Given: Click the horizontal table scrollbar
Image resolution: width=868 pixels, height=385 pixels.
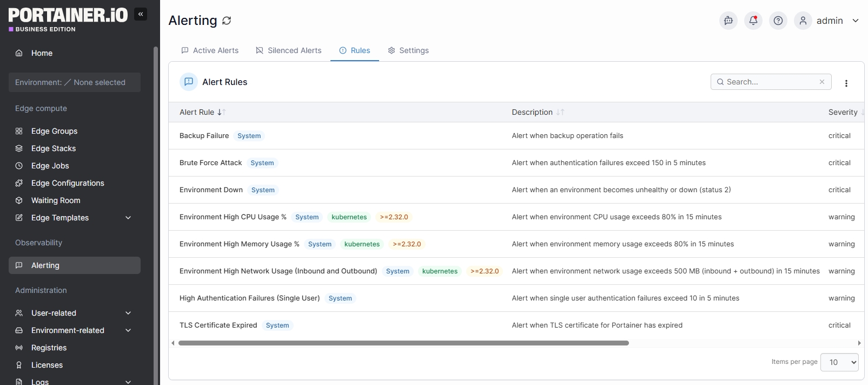Looking at the screenshot, I should (x=403, y=343).
